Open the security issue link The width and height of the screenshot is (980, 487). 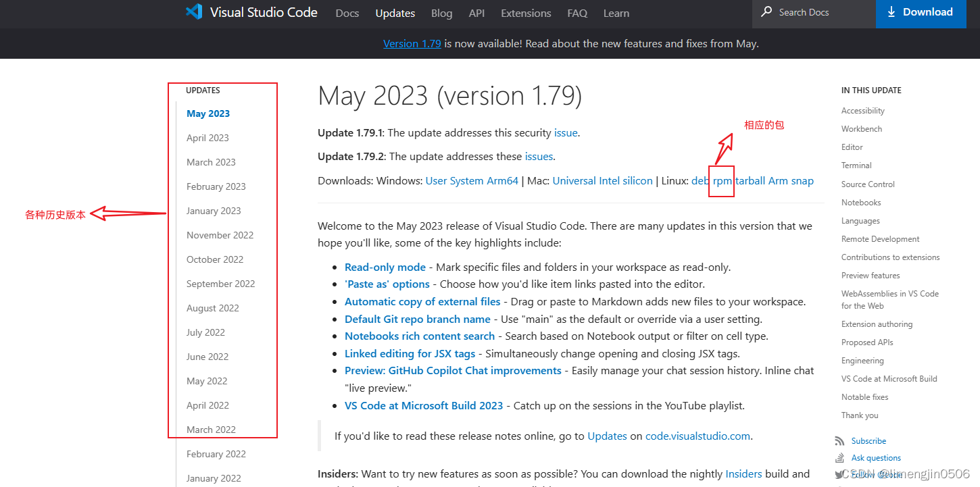tap(566, 132)
